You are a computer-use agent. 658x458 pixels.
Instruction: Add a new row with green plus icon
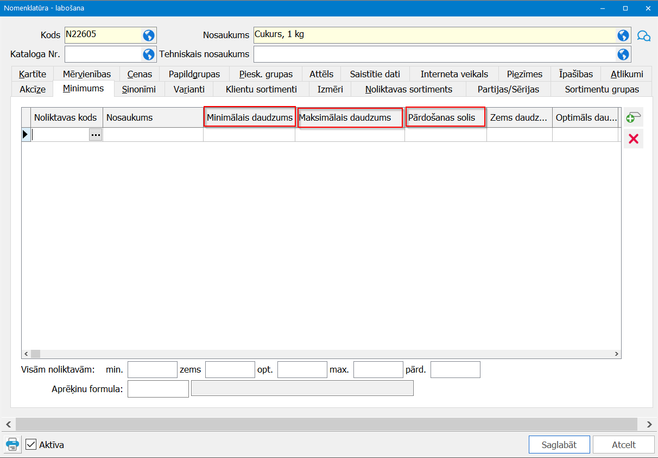(633, 117)
